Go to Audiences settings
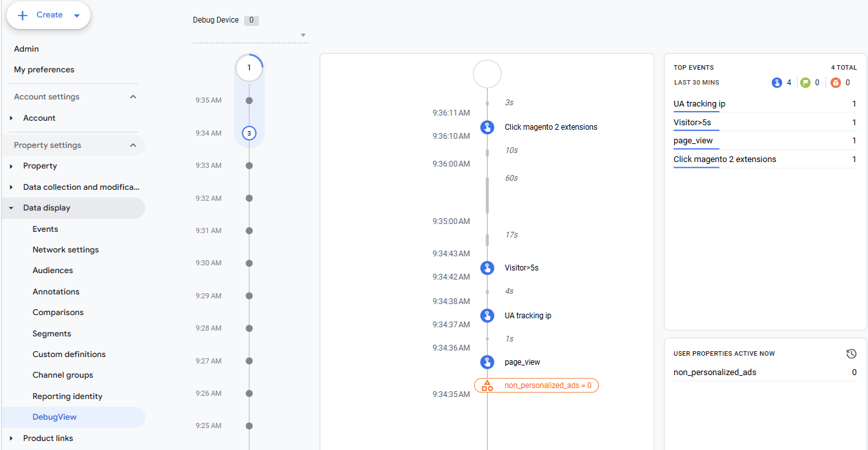868x450 pixels. pyautogui.click(x=53, y=271)
